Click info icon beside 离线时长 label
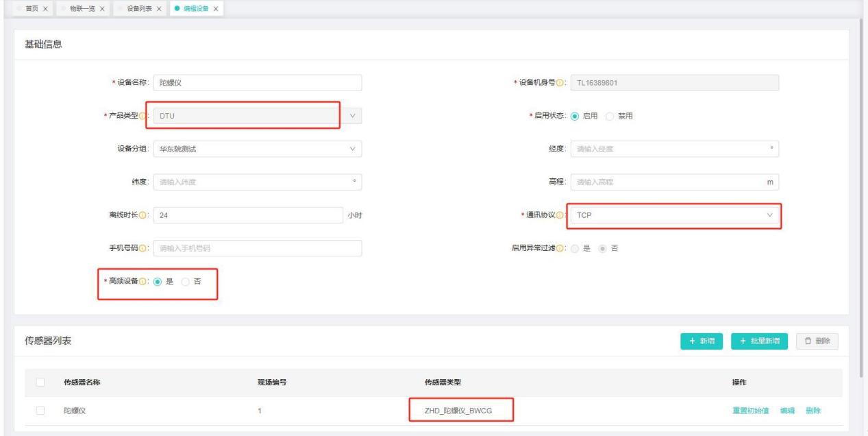Image resolution: width=868 pixels, height=436 pixels. click(x=145, y=215)
